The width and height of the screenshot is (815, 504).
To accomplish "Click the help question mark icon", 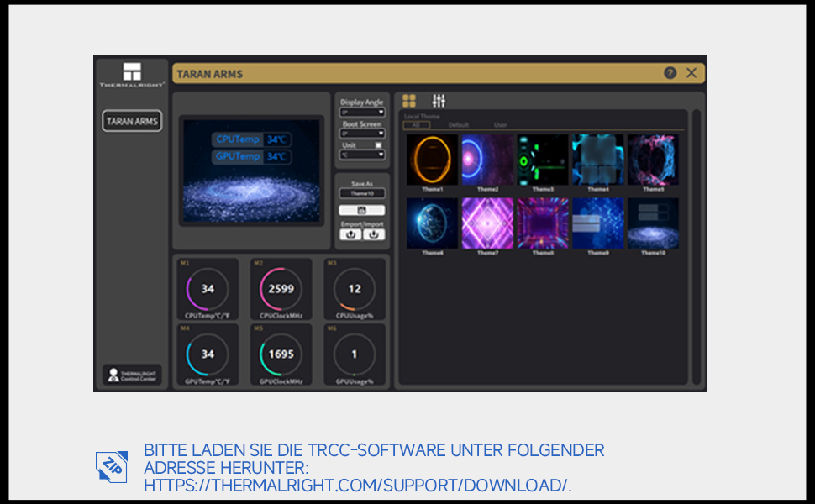I will 670,72.
